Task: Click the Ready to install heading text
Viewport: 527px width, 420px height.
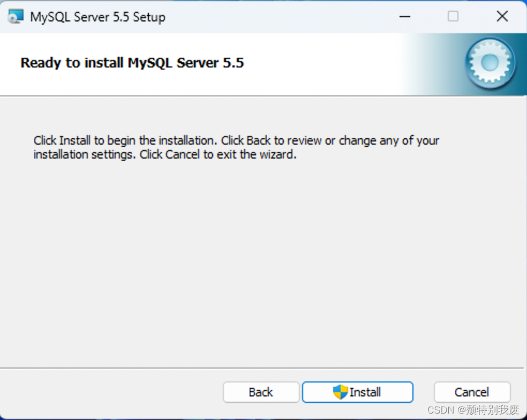Action: pos(132,63)
